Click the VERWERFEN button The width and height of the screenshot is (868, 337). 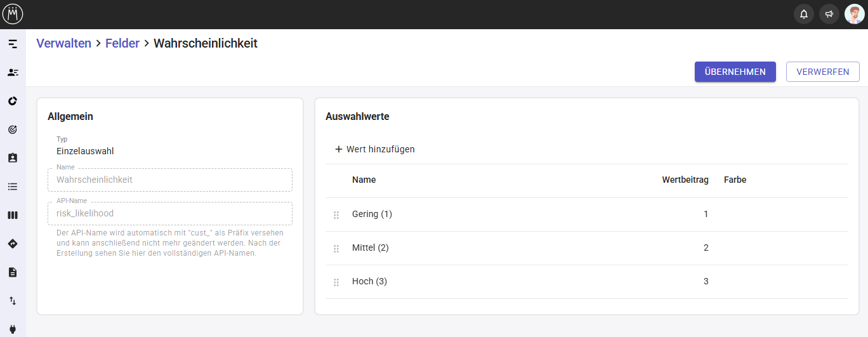pos(822,72)
